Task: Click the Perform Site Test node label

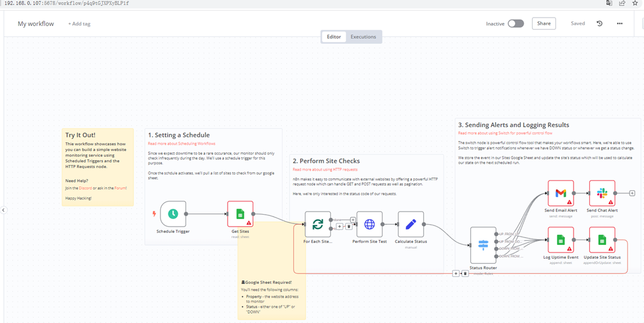Action: point(370,242)
